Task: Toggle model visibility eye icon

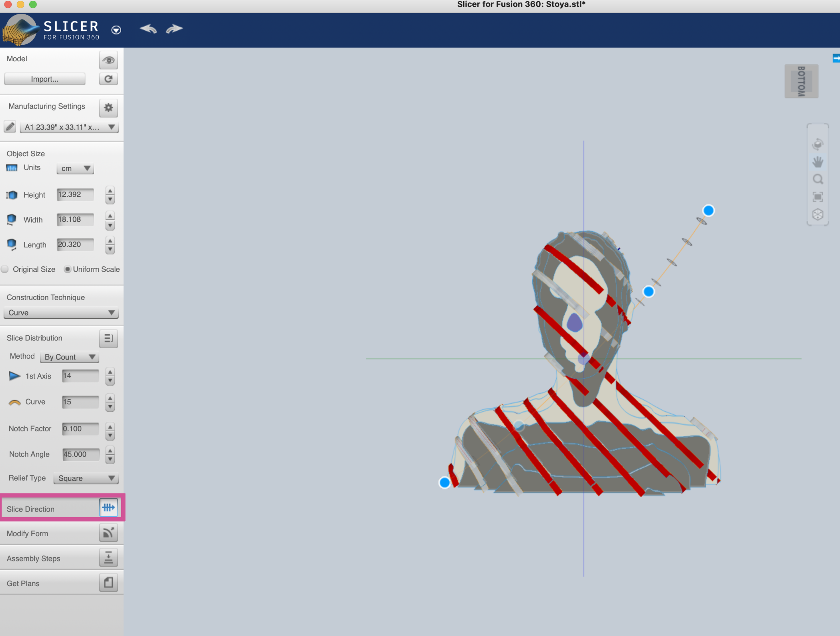Action: coord(108,60)
